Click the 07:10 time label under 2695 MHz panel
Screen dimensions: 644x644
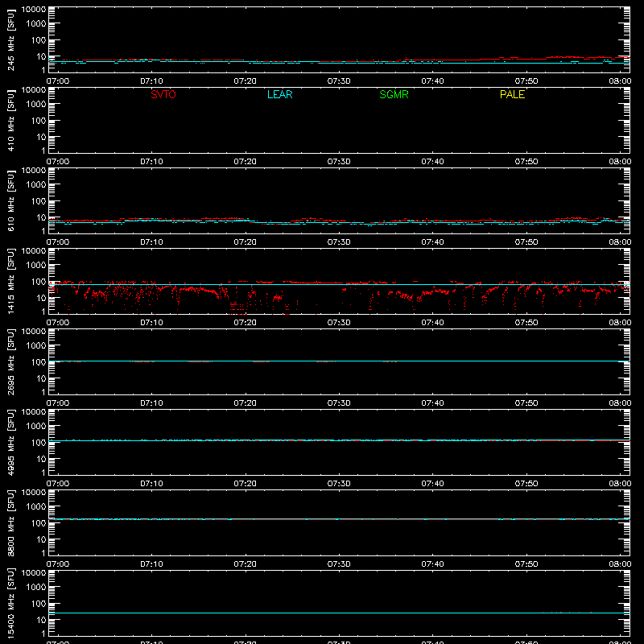tap(151, 403)
